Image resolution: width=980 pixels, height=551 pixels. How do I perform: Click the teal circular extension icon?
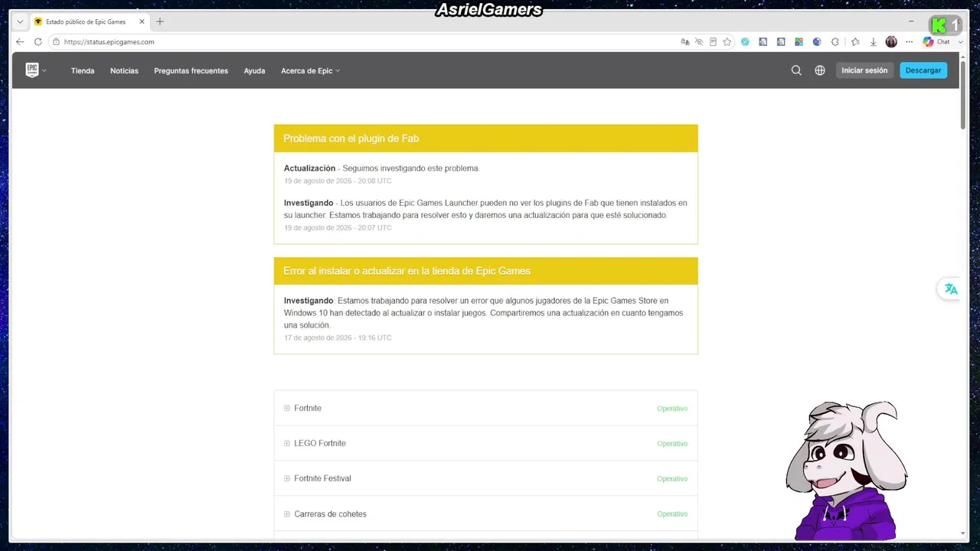pyautogui.click(x=745, y=42)
